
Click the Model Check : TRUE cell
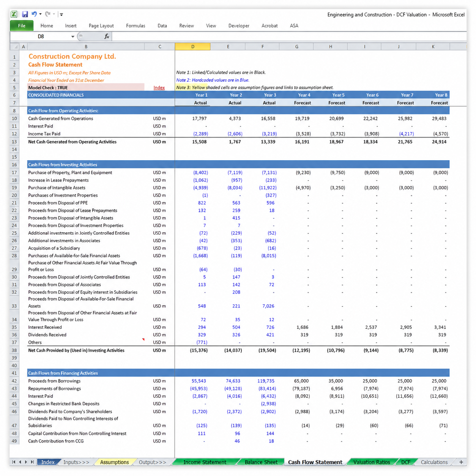coord(86,88)
